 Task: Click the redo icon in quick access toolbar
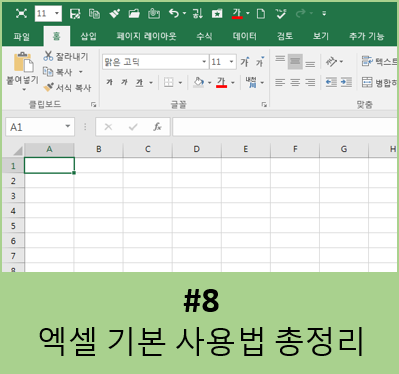301,14
